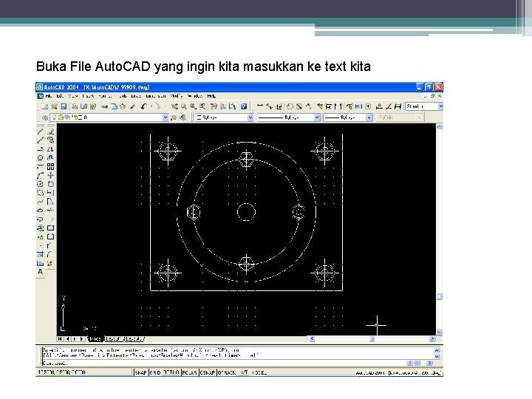The width and height of the screenshot is (532, 399).
Task: Click the Open file toolbar icon
Action: click(54, 106)
